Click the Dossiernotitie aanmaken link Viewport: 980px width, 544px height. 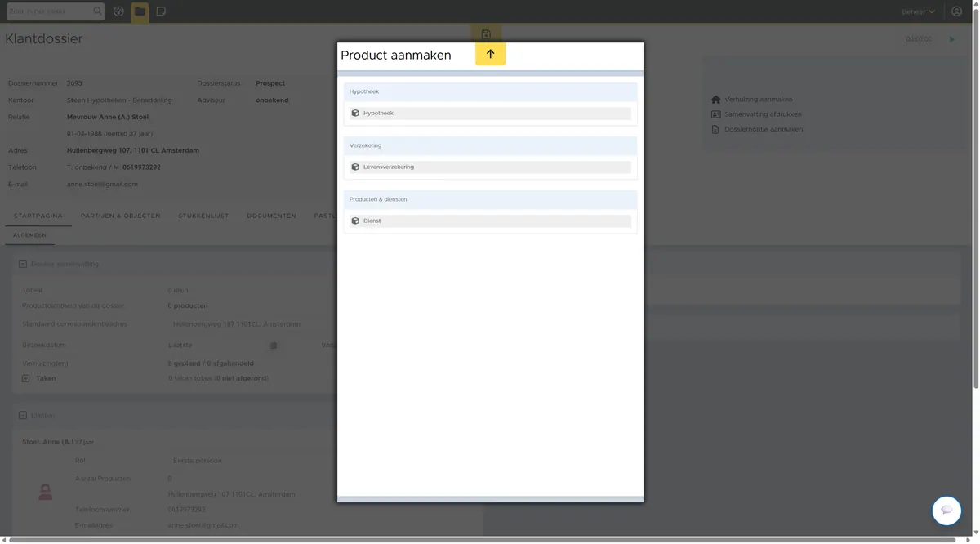(764, 129)
